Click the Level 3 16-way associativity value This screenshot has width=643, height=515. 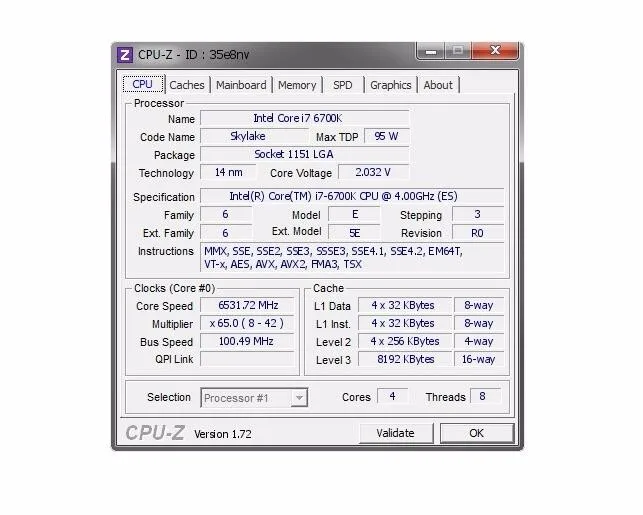click(479, 359)
